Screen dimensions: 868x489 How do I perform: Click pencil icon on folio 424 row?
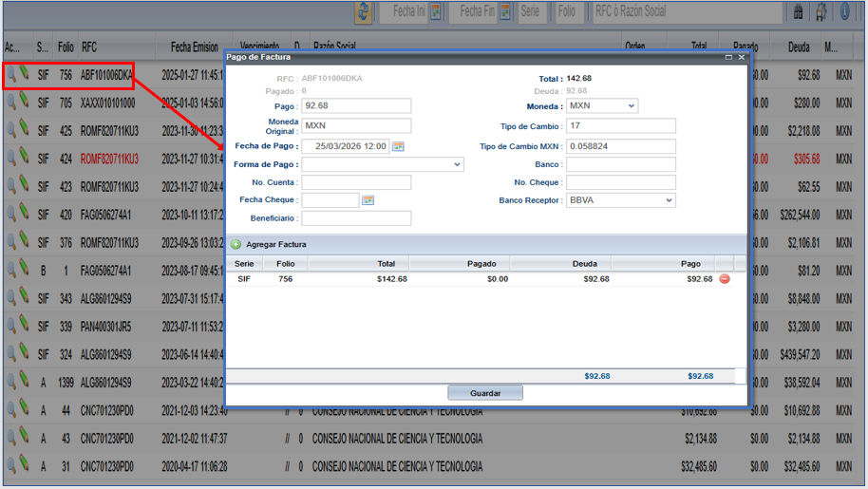(x=25, y=157)
